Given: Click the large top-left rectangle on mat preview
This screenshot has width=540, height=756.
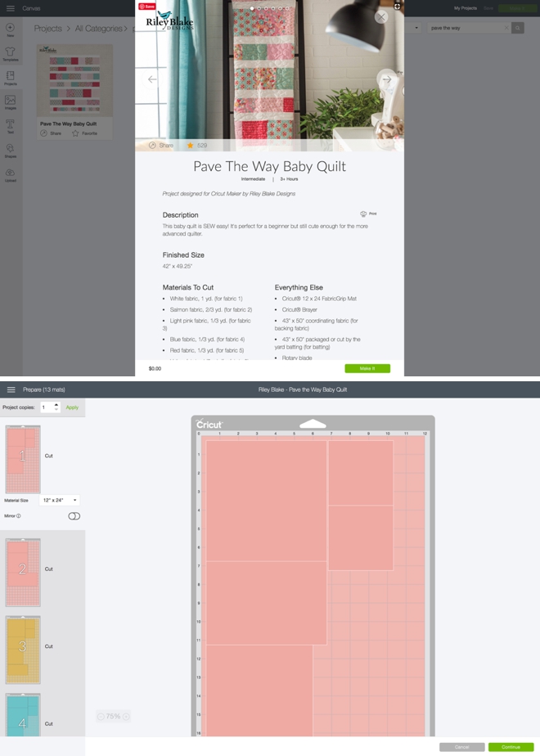Looking at the screenshot, I should [266, 501].
